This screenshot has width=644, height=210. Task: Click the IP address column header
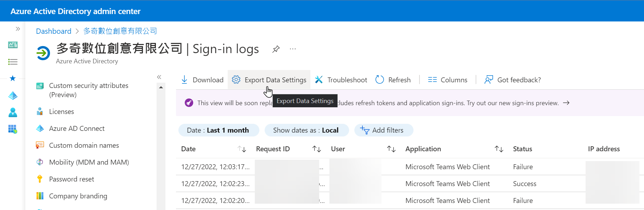click(x=604, y=149)
